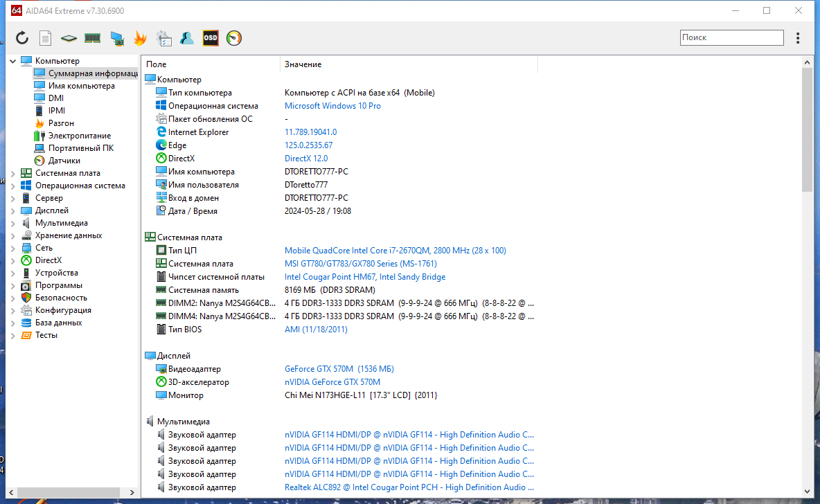The height and width of the screenshot is (504, 820).
Task: Open Датчики tree item
Action: [64, 161]
